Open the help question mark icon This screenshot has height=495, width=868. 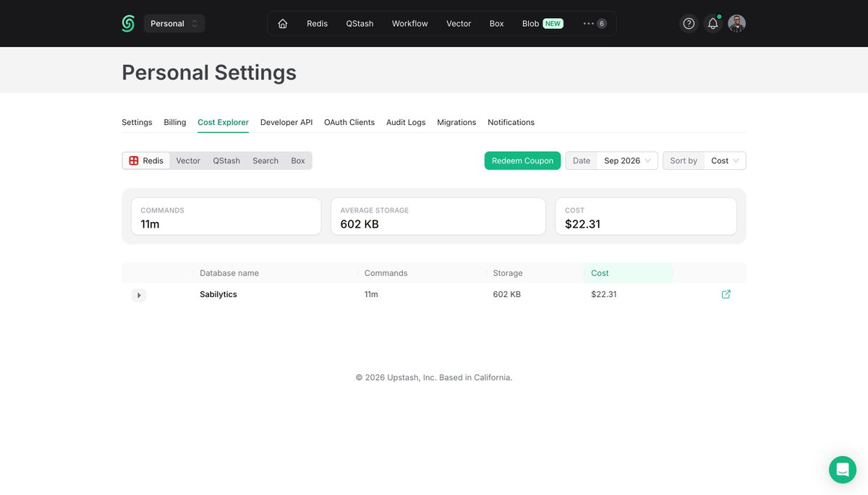(x=689, y=24)
